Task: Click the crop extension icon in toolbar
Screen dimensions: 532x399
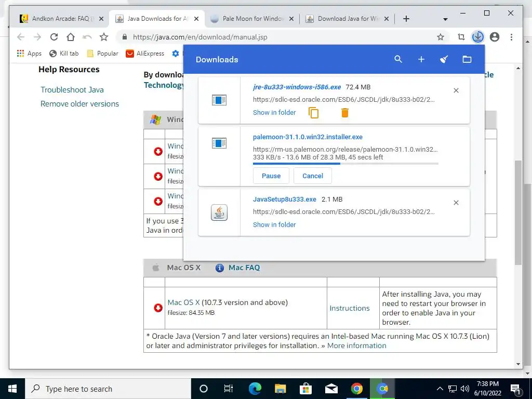Action: tap(461, 37)
